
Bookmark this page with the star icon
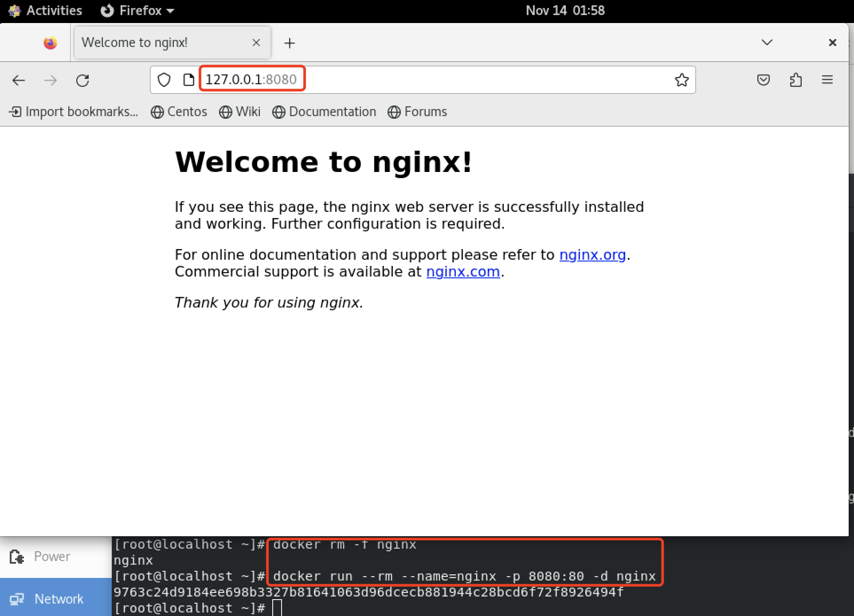pos(682,80)
